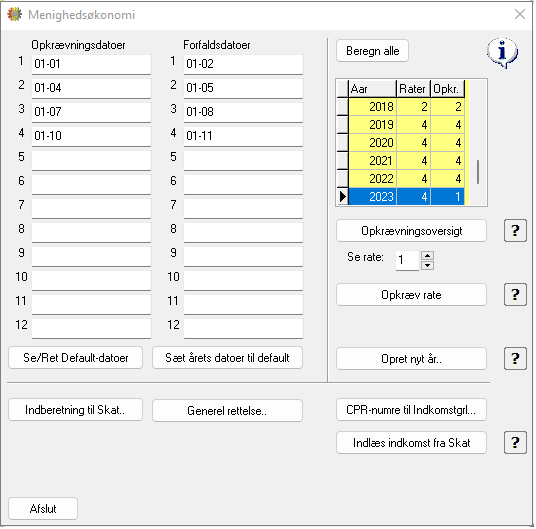Click help icon beside Indlæs indkomst fra Skat
Screen dimensions: 536x529
click(x=515, y=443)
